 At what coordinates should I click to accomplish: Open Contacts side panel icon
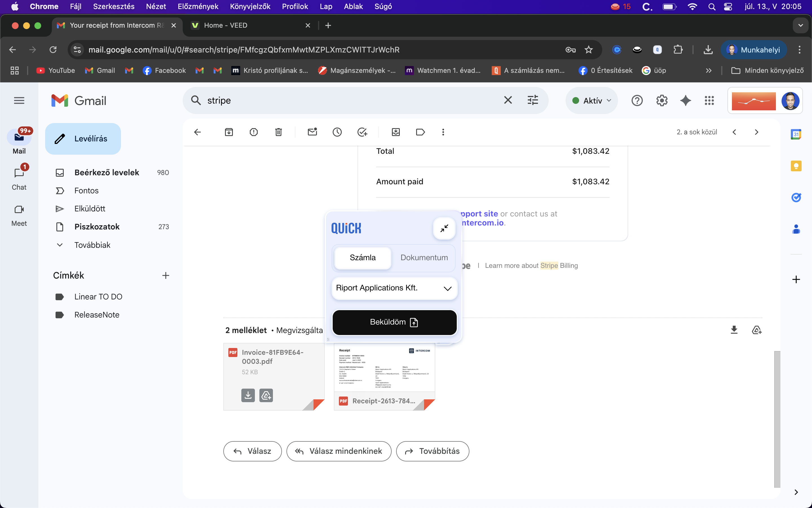click(796, 229)
